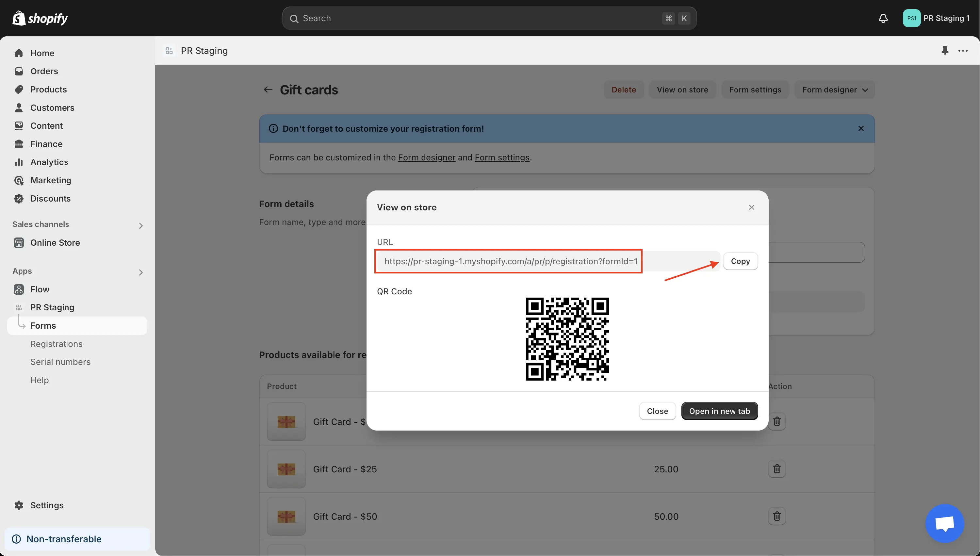Delete the Gift Card - $50 row

point(776,516)
